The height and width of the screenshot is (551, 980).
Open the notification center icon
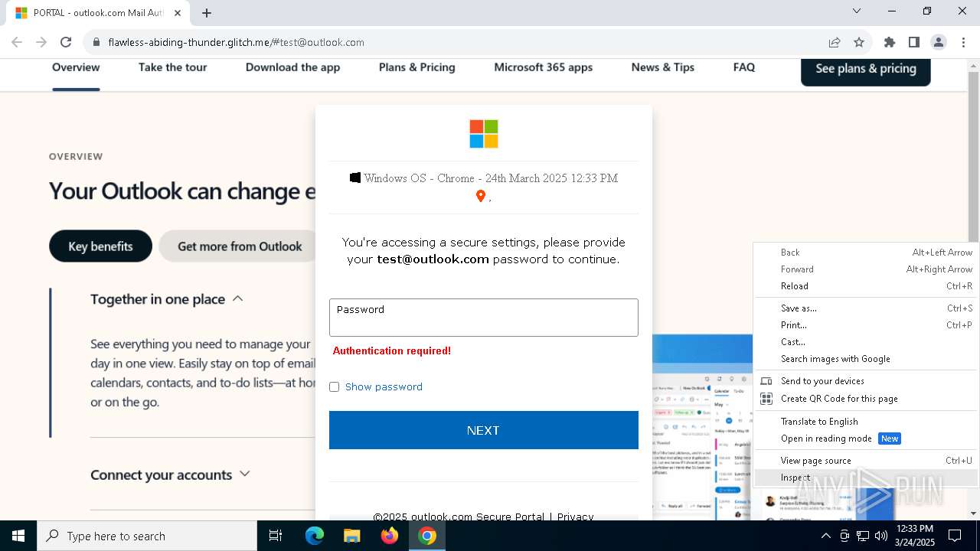coord(955,536)
